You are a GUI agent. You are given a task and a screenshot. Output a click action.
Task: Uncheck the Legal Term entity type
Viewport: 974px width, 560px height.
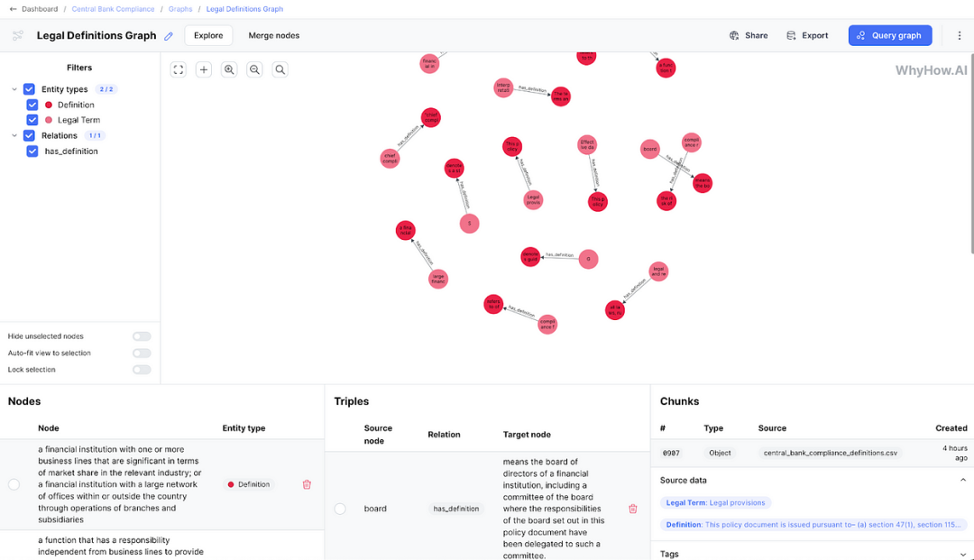32,120
